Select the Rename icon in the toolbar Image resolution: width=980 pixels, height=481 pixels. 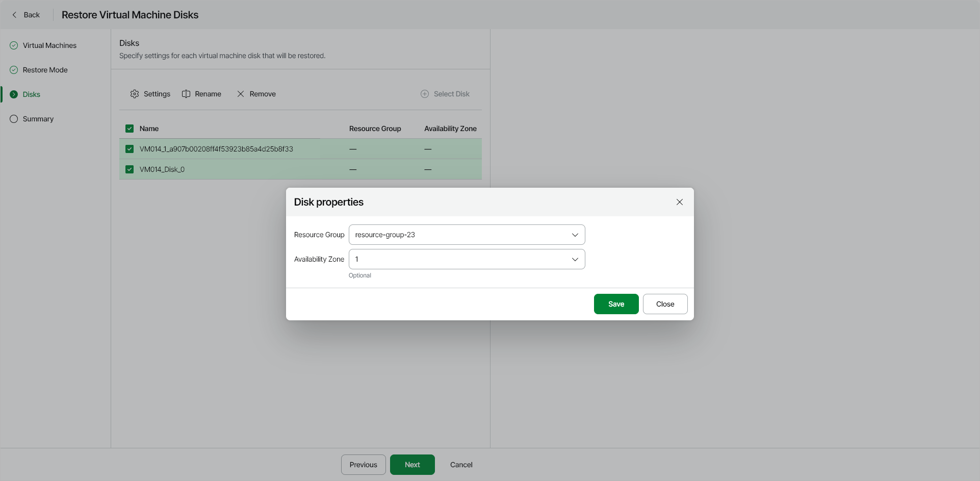(186, 94)
